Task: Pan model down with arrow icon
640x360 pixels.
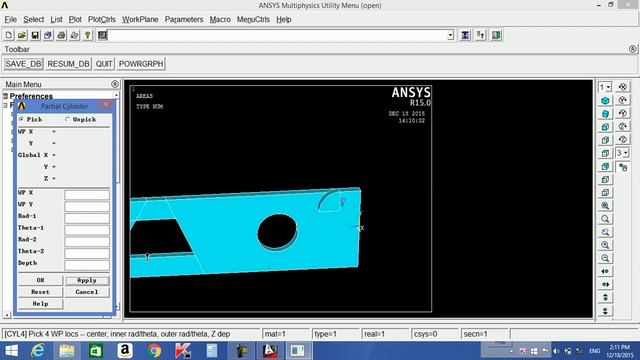Action: [x=605, y=311]
